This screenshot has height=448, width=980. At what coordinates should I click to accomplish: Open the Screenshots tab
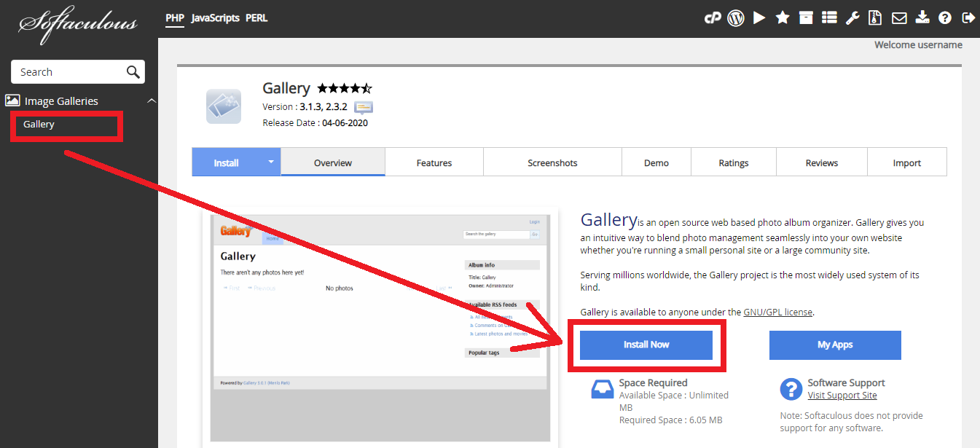[552, 162]
